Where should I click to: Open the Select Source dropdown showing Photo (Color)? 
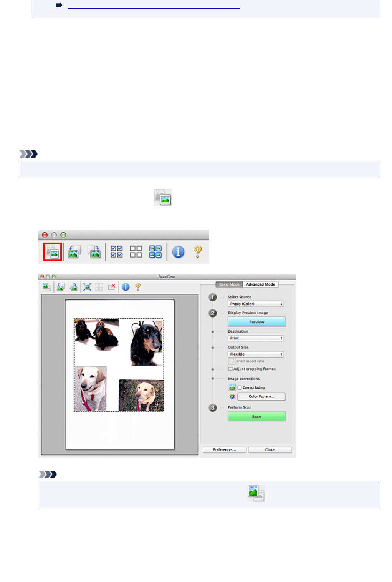(x=256, y=304)
